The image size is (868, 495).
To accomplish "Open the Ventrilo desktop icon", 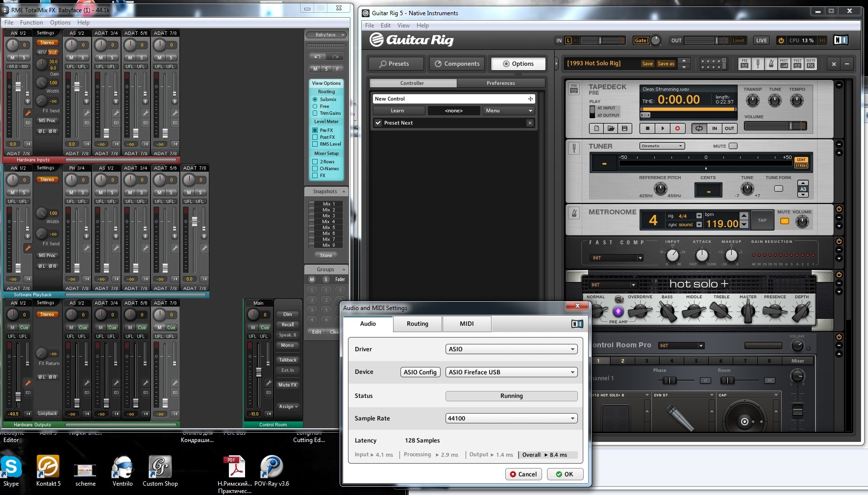I will pyautogui.click(x=123, y=470).
